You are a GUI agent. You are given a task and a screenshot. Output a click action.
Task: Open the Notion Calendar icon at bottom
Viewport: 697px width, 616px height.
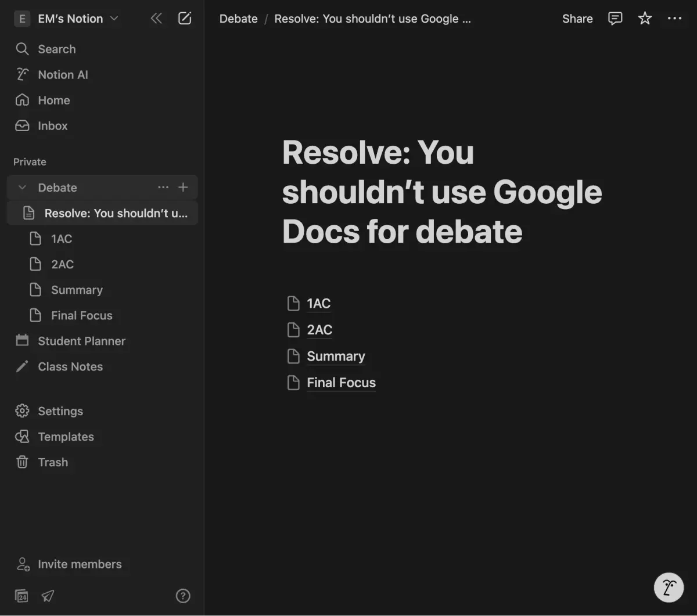21,596
